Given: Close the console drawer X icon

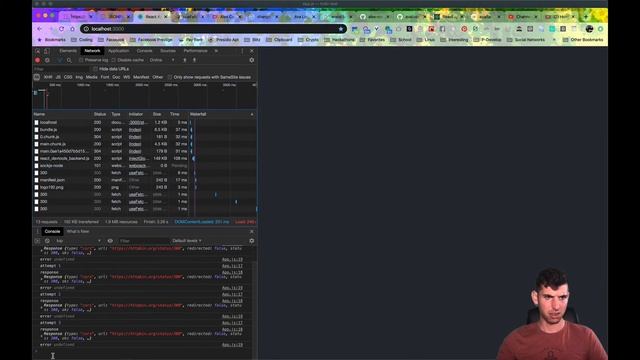Looking at the screenshot, I should [251, 231].
